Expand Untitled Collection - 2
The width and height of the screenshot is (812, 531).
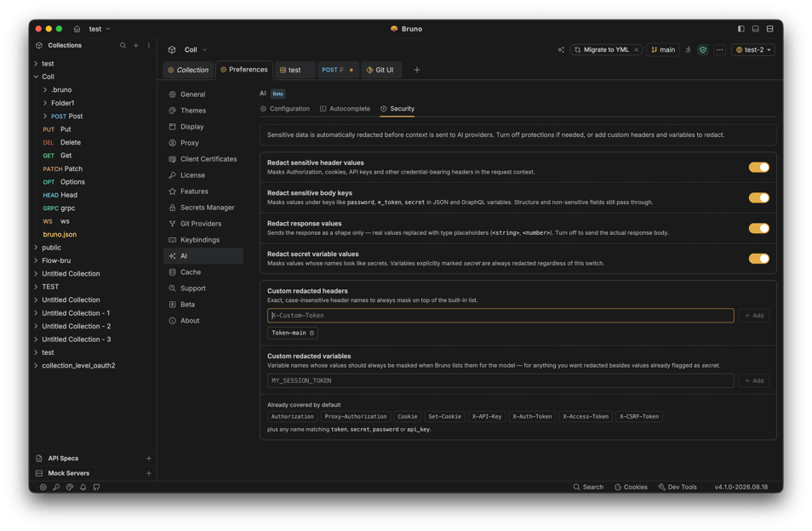point(36,326)
